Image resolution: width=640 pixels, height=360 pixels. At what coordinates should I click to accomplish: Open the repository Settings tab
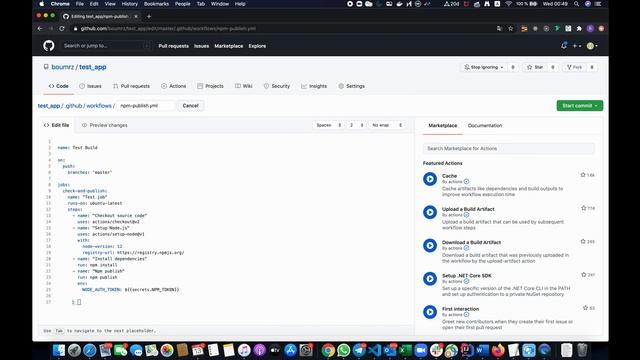coord(351,86)
